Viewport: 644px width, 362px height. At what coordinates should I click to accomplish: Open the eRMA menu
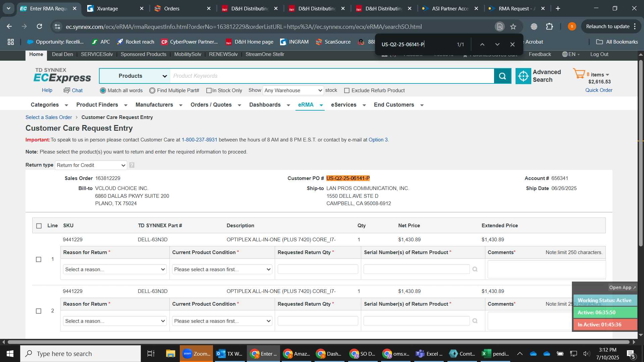click(x=310, y=105)
